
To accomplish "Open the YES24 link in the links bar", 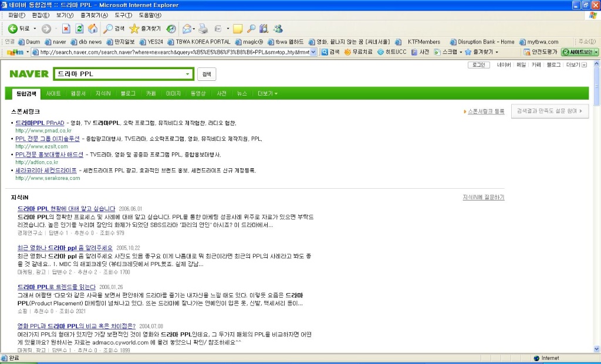I will (151, 42).
